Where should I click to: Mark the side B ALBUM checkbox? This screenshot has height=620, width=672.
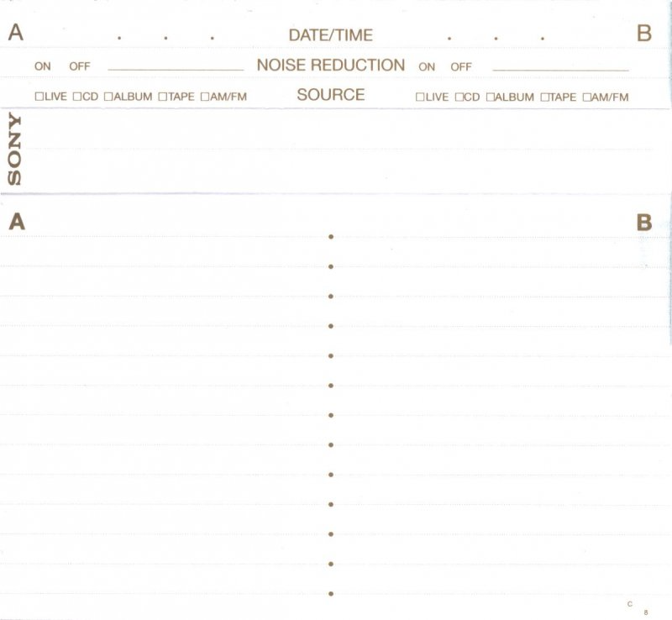click(490, 97)
